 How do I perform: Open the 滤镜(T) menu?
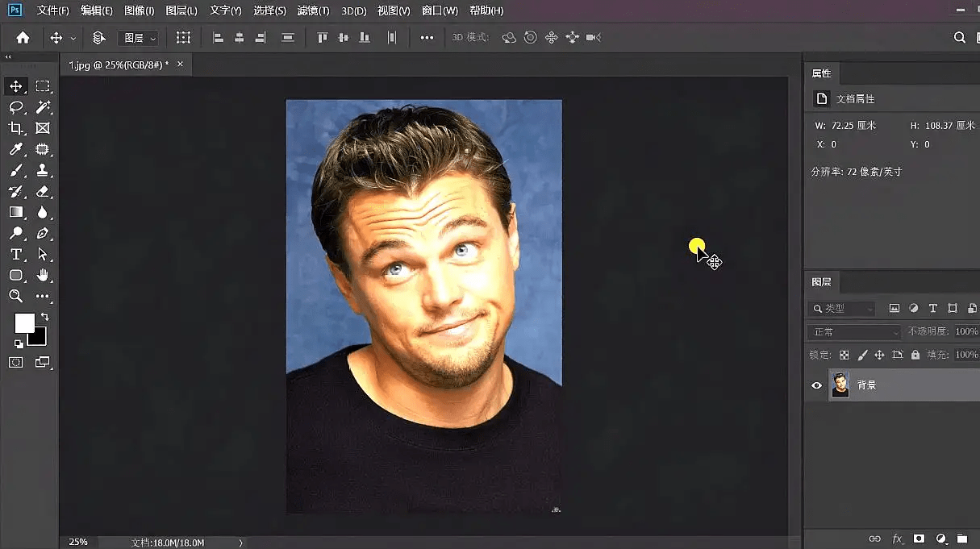click(313, 10)
